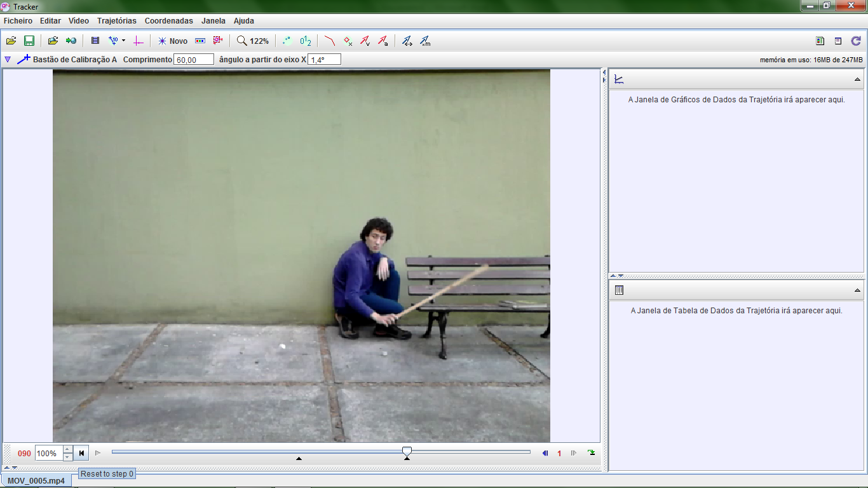The width and height of the screenshot is (868, 488).
Task: Click the Comprimento length field
Action: click(194, 60)
